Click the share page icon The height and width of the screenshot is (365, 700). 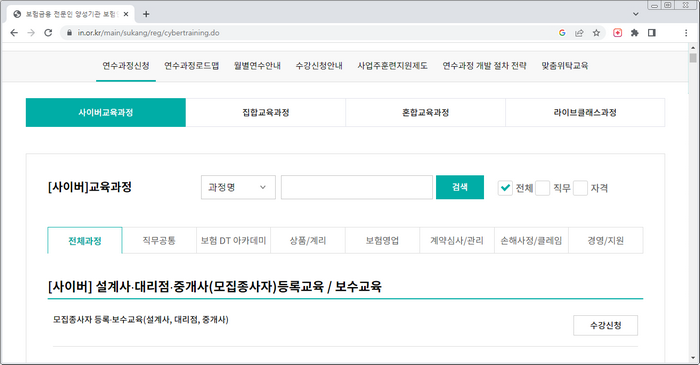click(579, 33)
